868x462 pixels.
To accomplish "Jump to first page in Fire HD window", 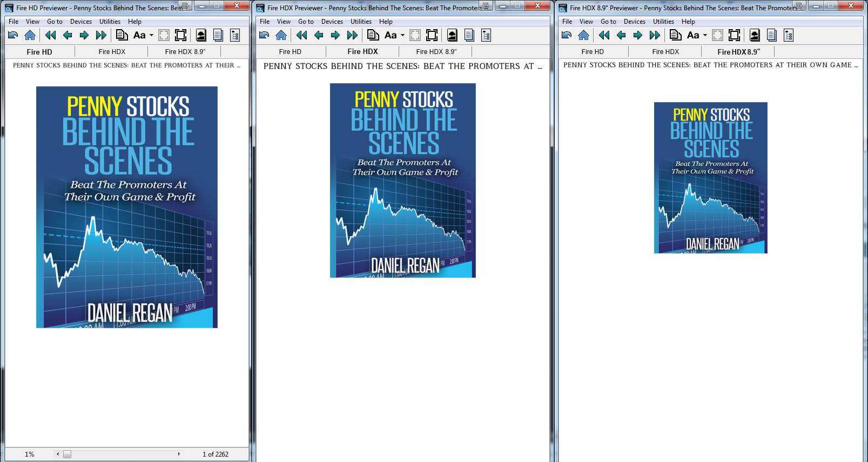I will pos(51,35).
